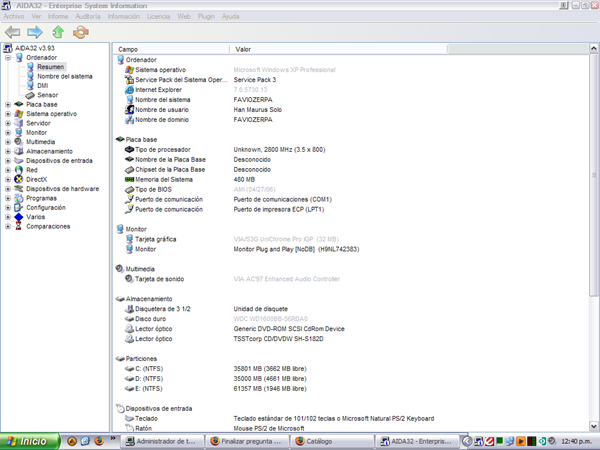
Task: Click the Firefox quick launch icon
Action: (x=99, y=441)
